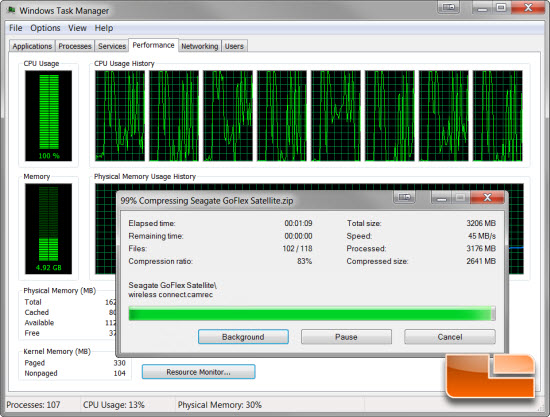Image resolution: width=550 pixels, height=417 pixels.
Task: Click the remaining time value 00:00:00
Action: [x=298, y=236]
